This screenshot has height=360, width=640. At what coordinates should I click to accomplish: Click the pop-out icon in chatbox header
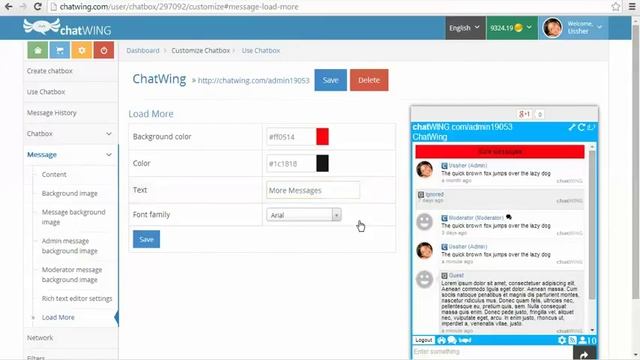(x=591, y=127)
